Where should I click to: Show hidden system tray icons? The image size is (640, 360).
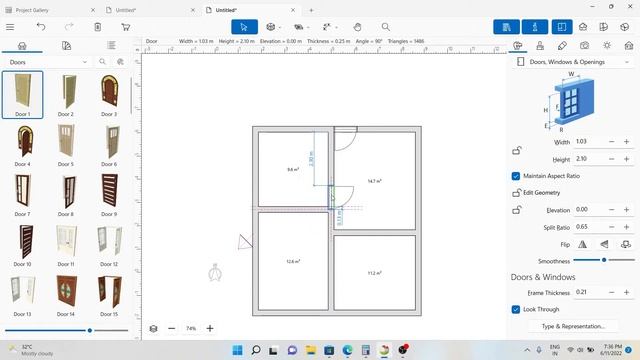(527, 350)
